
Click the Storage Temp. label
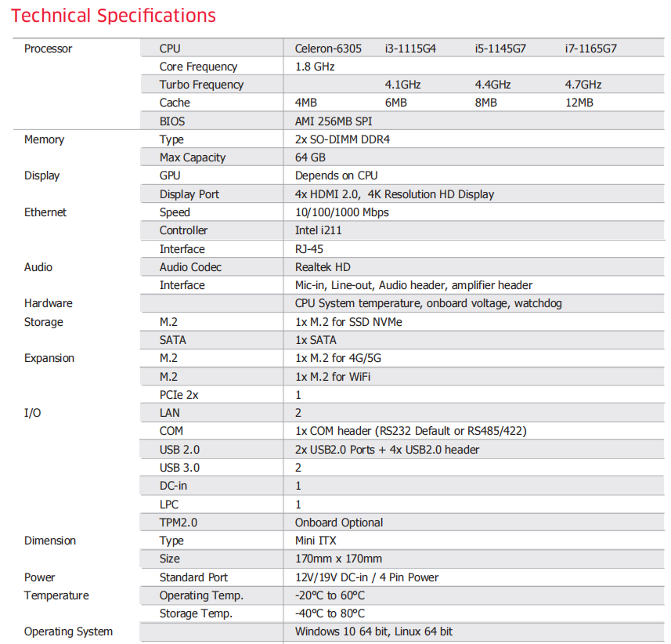pyautogui.click(x=196, y=613)
